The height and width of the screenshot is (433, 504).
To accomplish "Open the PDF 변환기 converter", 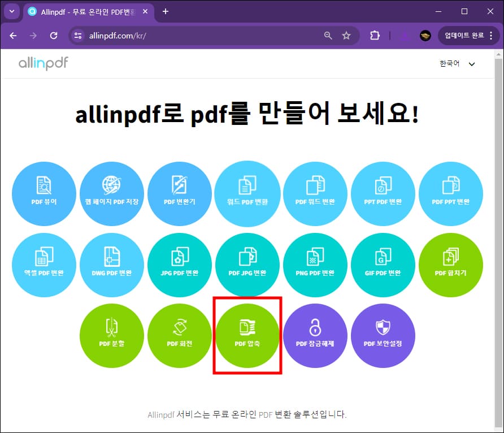I will tap(180, 194).
